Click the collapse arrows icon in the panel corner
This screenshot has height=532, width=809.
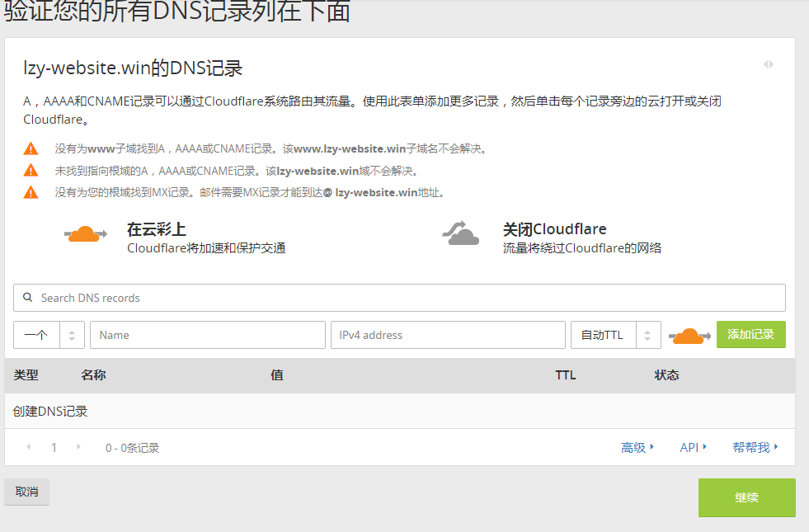769,64
